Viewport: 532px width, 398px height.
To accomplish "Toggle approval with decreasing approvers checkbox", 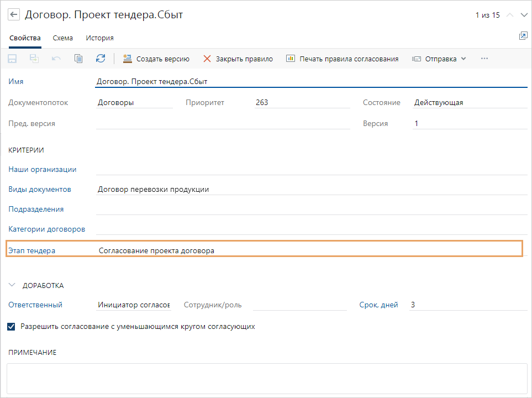I will click(x=12, y=327).
